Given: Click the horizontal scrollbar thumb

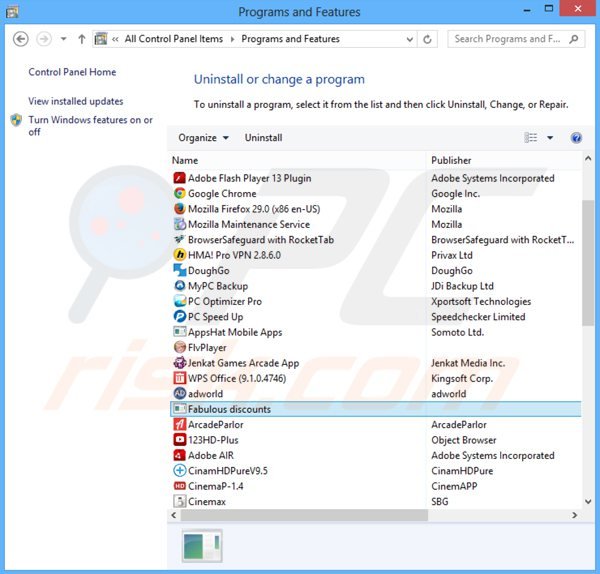Looking at the screenshot, I should point(304,515).
